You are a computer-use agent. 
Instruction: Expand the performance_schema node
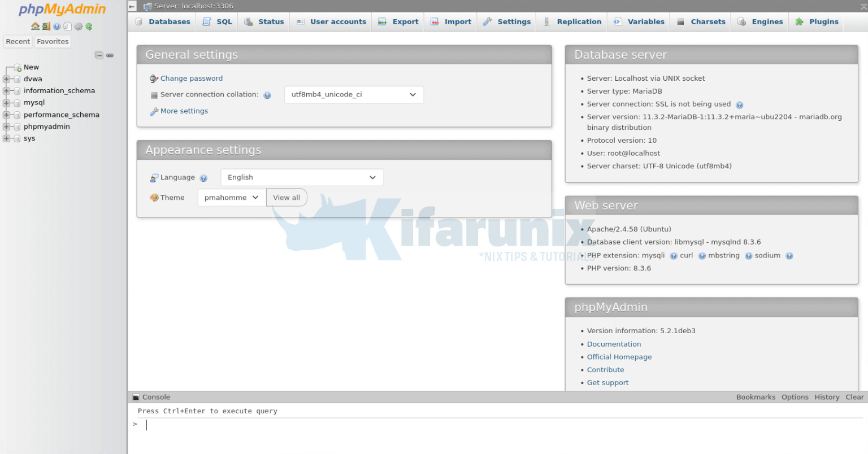click(x=6, y=115)
